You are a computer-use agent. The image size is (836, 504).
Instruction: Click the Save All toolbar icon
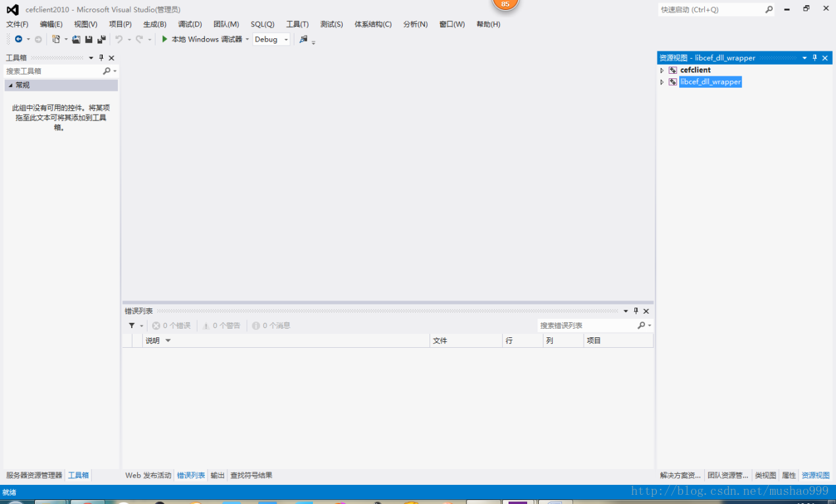[101, 40]
